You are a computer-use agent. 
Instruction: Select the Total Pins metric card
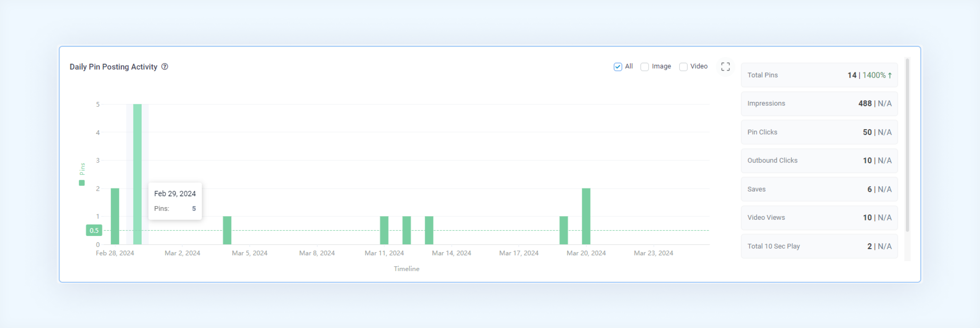pos(819,75)
